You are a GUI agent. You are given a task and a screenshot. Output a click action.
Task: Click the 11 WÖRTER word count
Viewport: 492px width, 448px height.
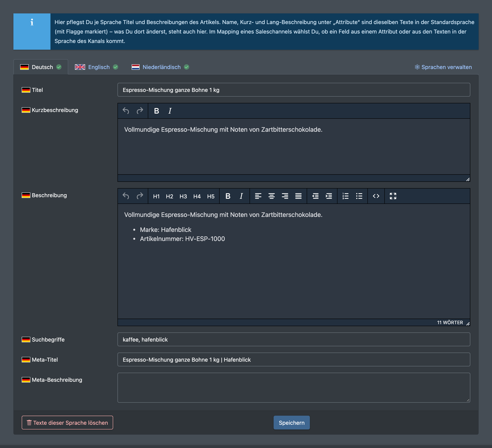(x=450, y=323)
